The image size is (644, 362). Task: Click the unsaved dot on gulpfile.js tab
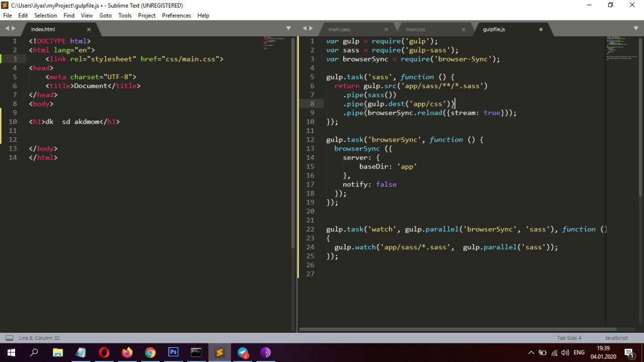pos(541,30)
